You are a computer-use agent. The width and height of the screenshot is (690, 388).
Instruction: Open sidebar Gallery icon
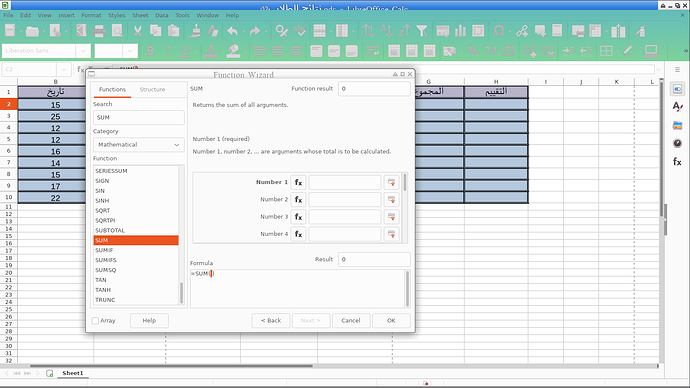(x=677, y=125)
